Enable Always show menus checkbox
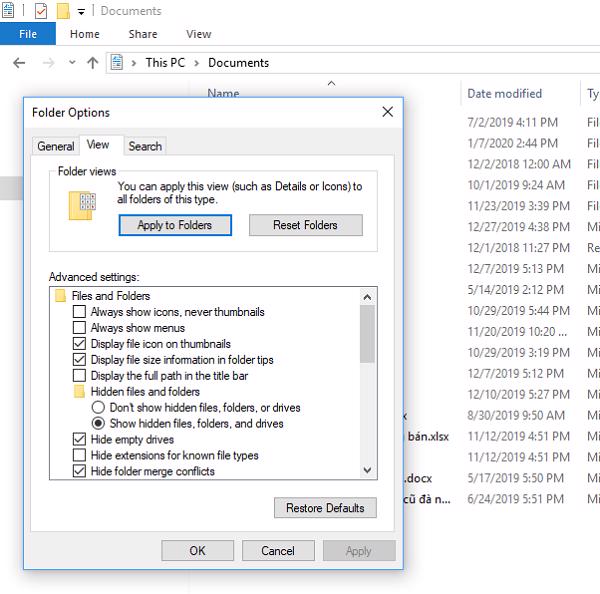The width and height of the screenshot is (600, 594). point(79,328)
